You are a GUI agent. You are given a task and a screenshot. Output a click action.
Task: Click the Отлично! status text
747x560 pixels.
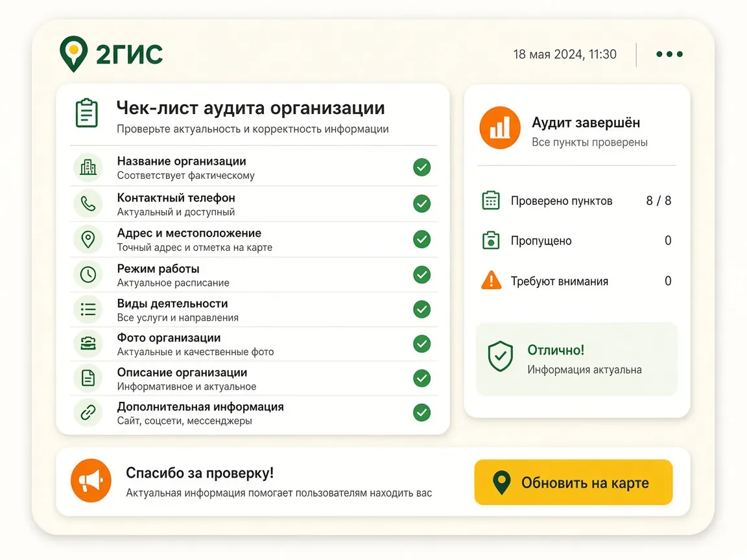[x=556, y=350]
